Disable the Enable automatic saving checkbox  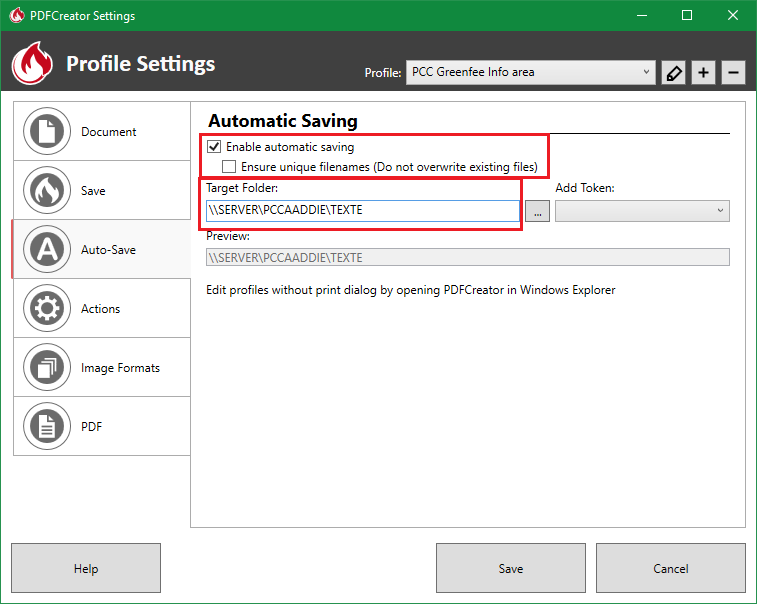(x=214, y=147)
